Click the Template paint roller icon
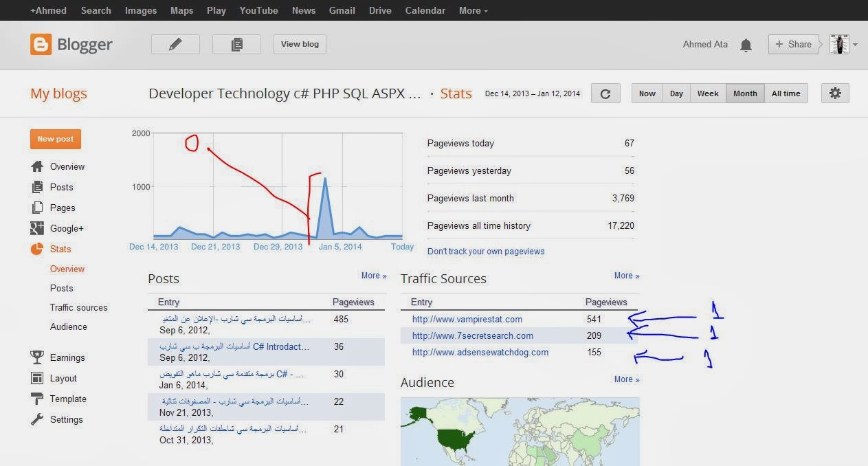The height and width of the screenshot is (466, 868). pos(37,399)
